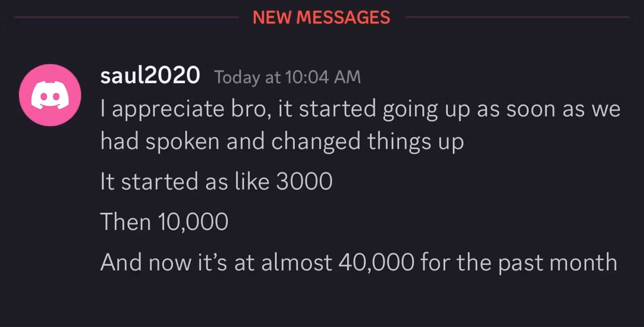Click the white Discord logo in avatar

pos(50,95)
